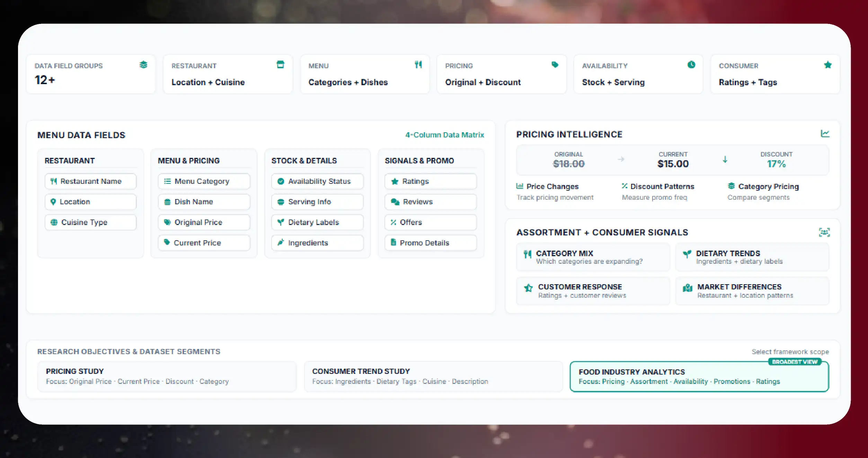Click the map pin icon beside Location
The image size is (868, 458).
(53, 201)
